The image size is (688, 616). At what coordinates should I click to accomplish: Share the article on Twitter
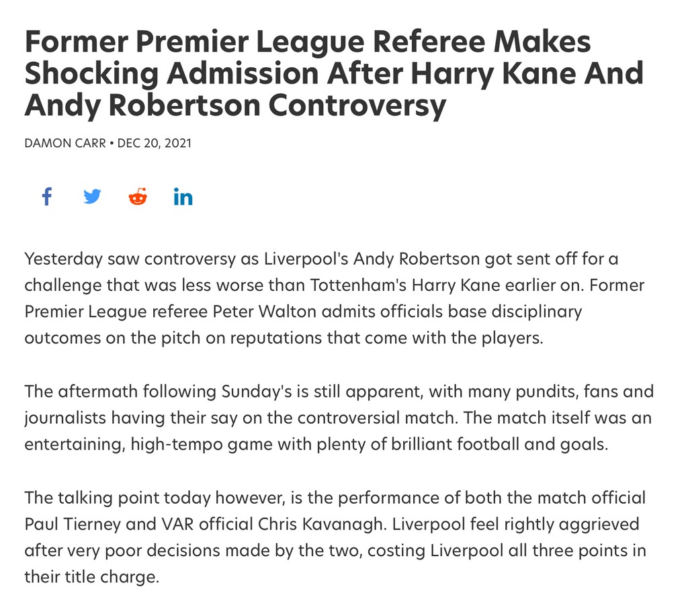point(92,197)
